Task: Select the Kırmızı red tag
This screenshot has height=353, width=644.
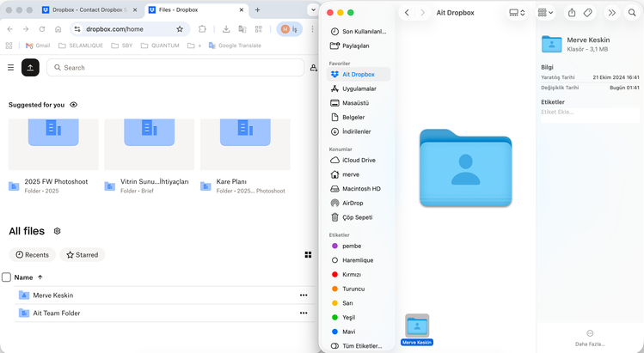Action: pos(352,275)
